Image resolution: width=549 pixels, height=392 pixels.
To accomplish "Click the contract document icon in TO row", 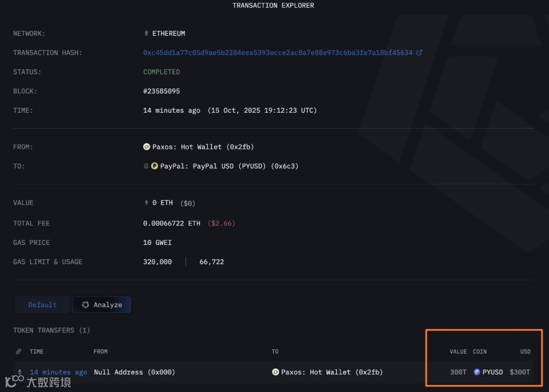I will point(146,166).
